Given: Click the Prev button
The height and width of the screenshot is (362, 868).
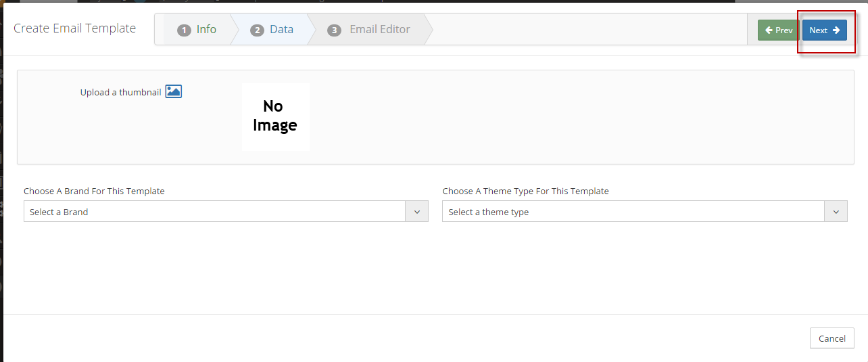Looking at the screenshot, I should pyautogui.click(x=779, y=30).
